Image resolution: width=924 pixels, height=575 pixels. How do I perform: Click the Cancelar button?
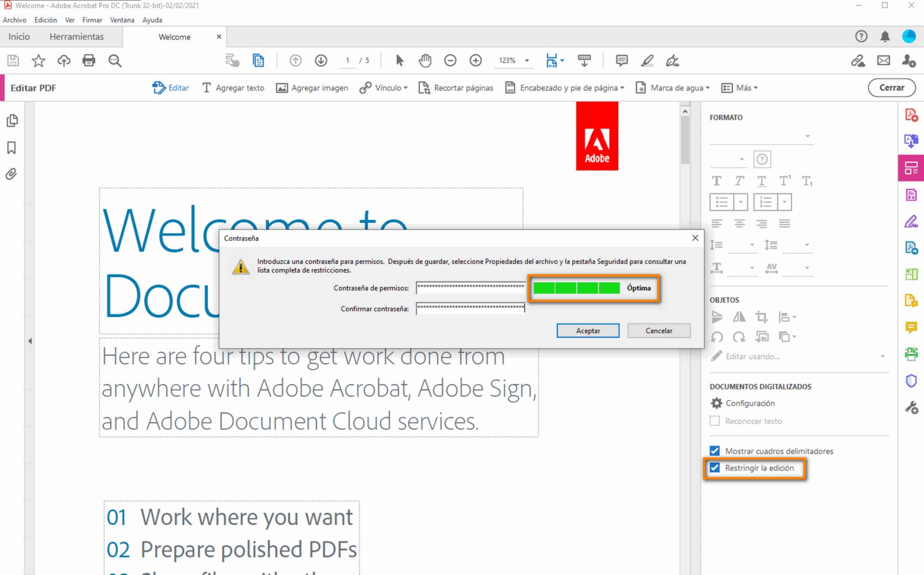[658, 331]
